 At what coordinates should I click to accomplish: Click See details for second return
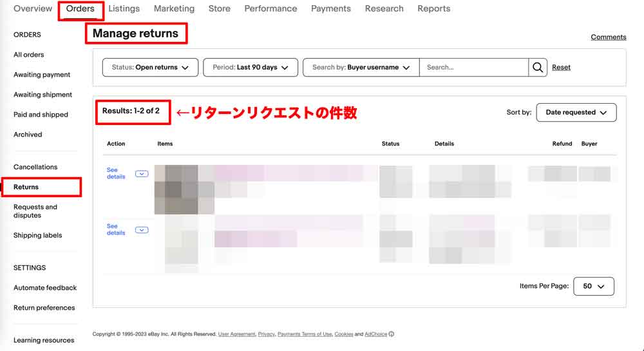click(x=116, y=229)
